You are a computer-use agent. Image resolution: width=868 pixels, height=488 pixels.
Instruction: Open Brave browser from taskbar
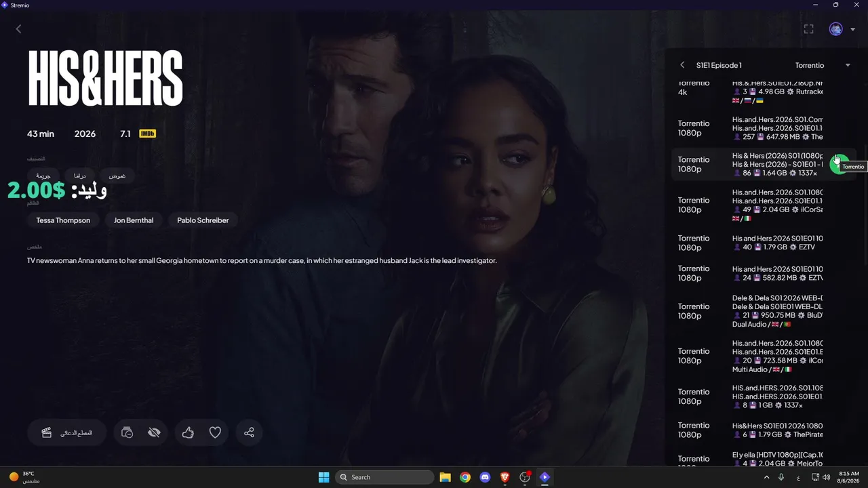tap(505, 477)
